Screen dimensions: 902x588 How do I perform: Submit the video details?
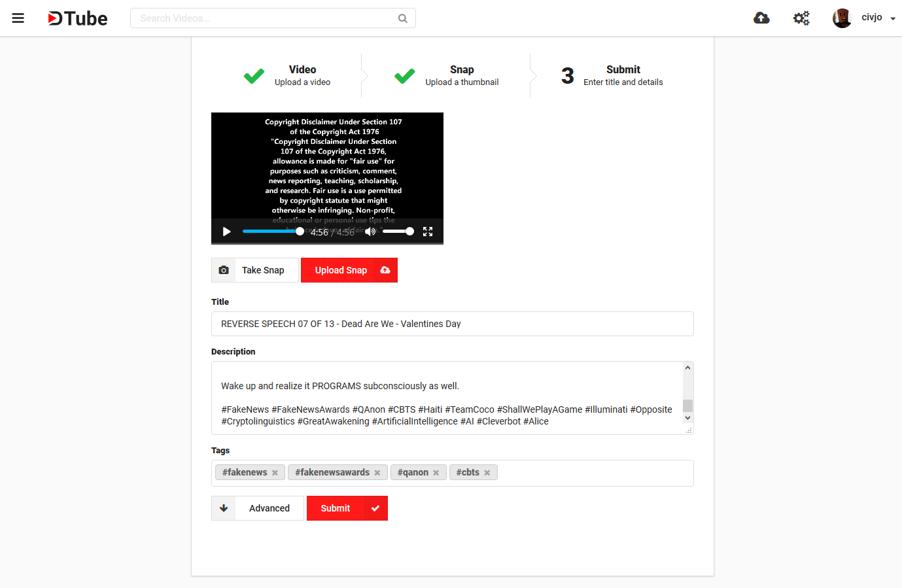[x=335, y=508]
